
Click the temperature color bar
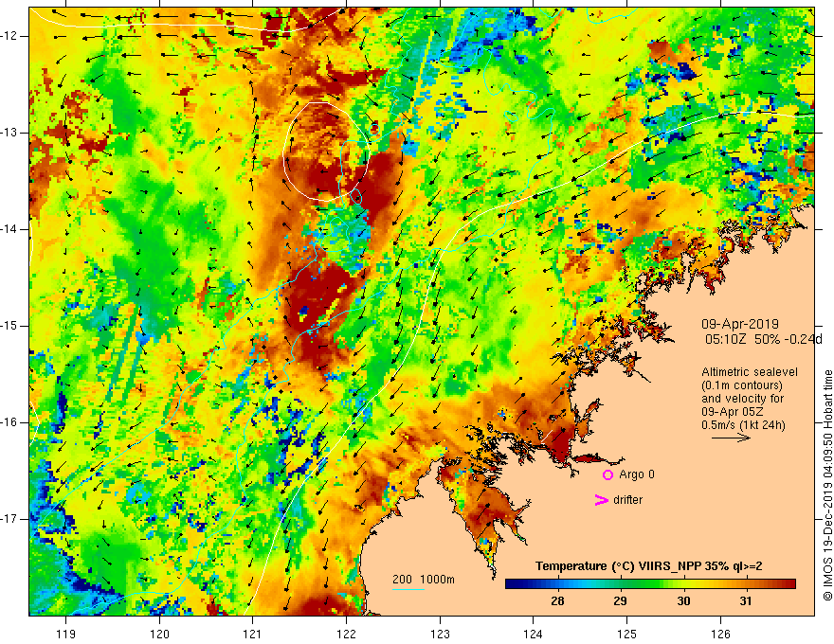click(x=650, y=584)
